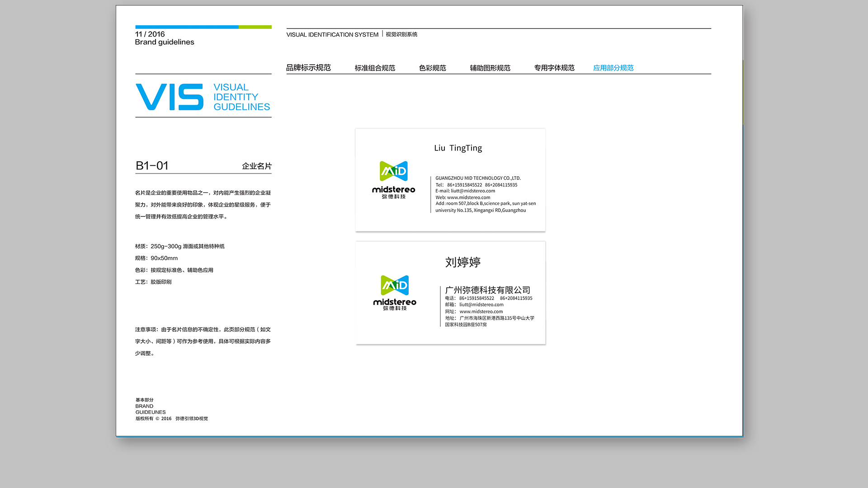This screenshot has width=868, height=488.
Task: Click Web: www.midstereo.com on English card
Action: pos(462,197)
